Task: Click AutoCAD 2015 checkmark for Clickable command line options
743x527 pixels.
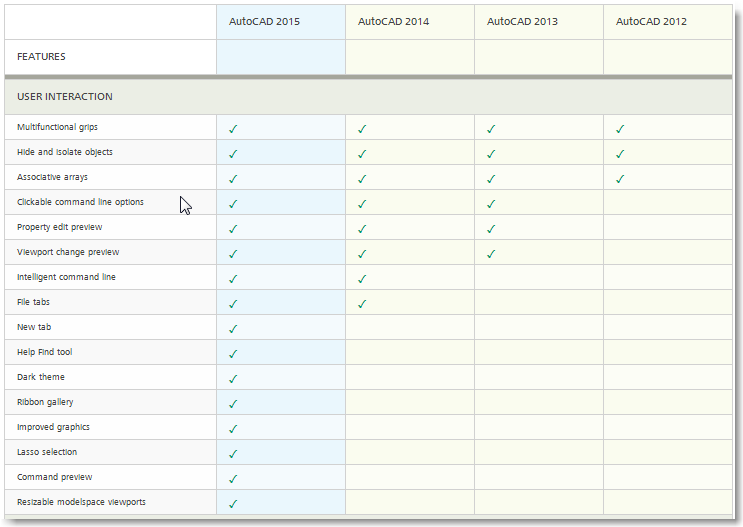Action: pyautogui.click(x=233, y=204)
